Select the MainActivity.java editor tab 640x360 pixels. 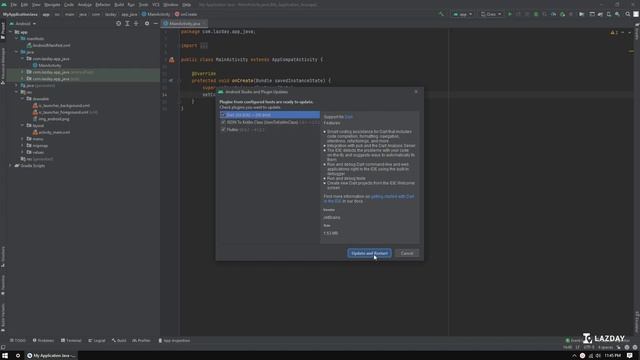tap(184, 24)
